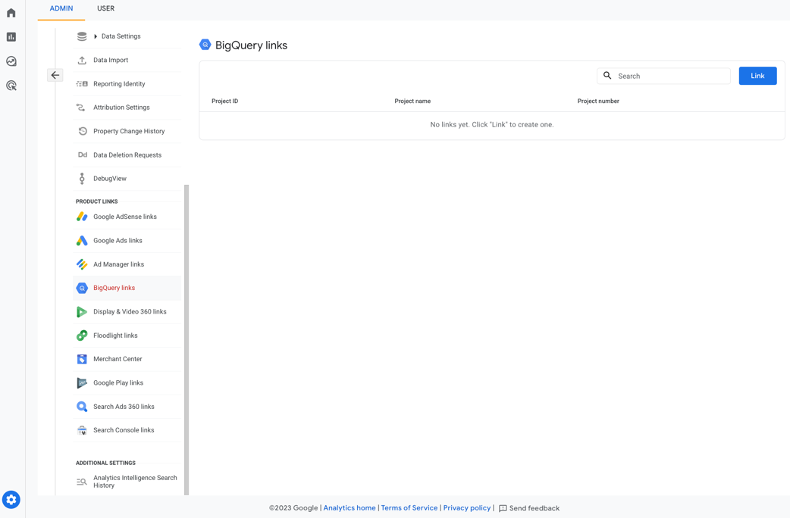
Task: Select Ad Manager links
Action: click(118, 265)
